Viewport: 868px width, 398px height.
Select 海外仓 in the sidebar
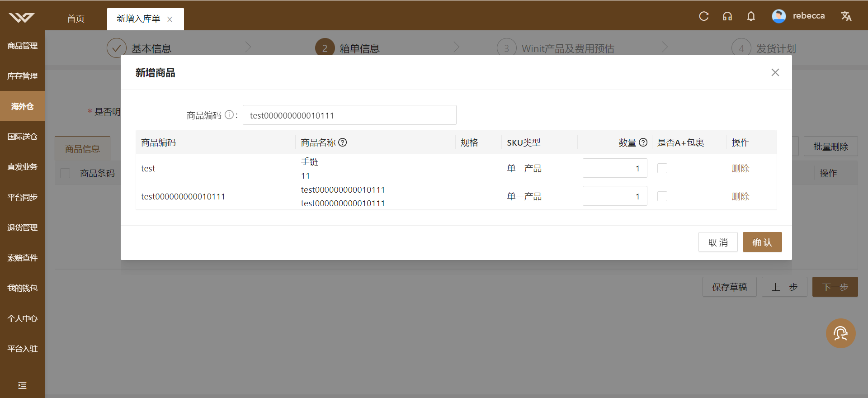[22, 106]
